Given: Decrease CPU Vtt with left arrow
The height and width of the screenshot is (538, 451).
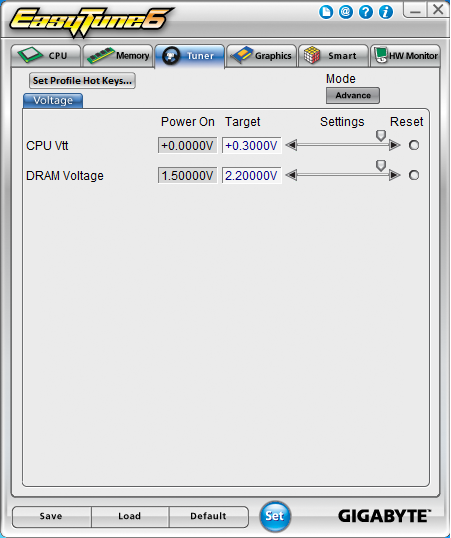Looking at the screenshot, I should click(x=291, y=145).
